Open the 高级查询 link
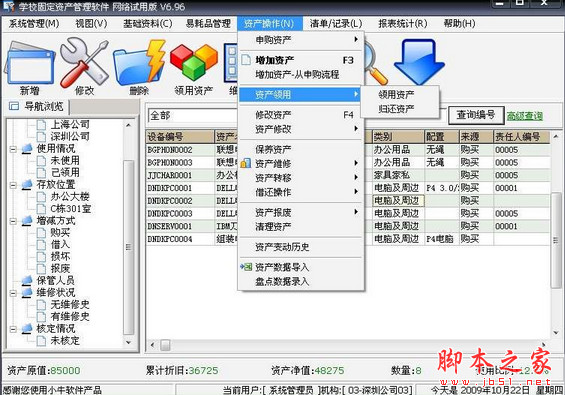 tap(525, 116)
